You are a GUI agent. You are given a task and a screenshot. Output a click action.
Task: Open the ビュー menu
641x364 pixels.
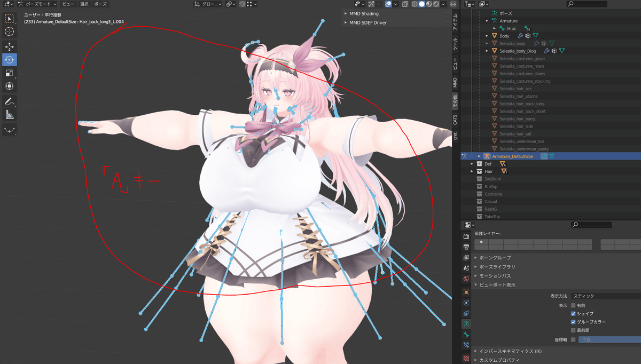click(68, 4)
